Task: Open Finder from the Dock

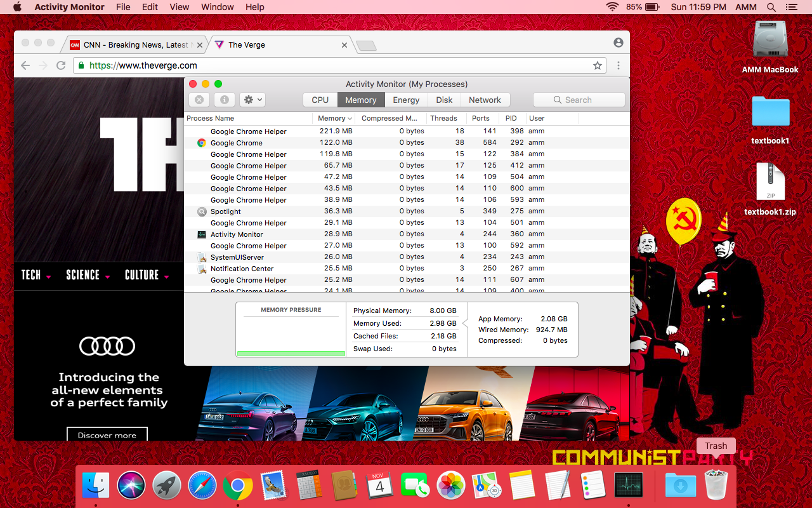Action: 96,486
